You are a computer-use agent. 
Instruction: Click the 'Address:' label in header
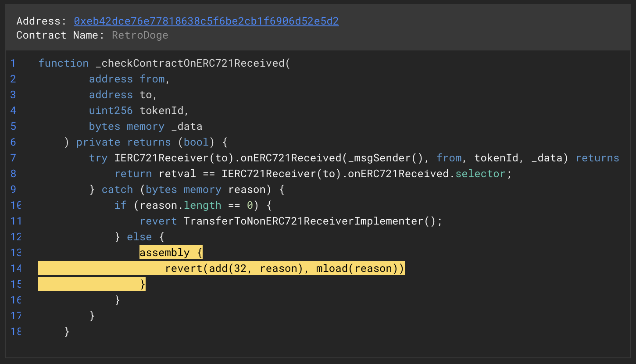click(41, 21)
